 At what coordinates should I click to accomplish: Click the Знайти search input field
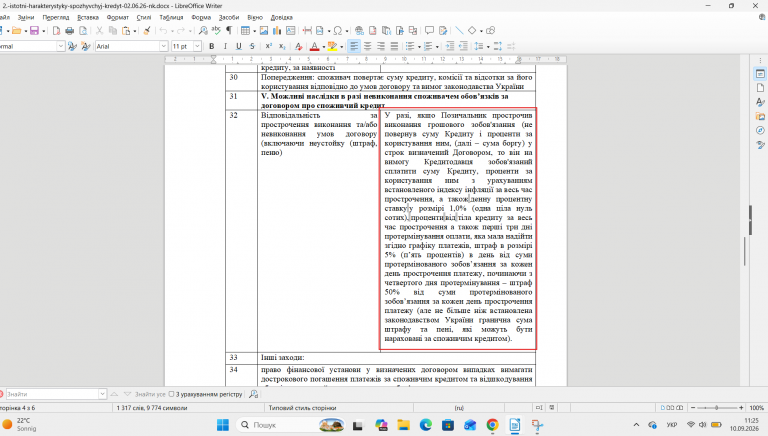point(52,394)
